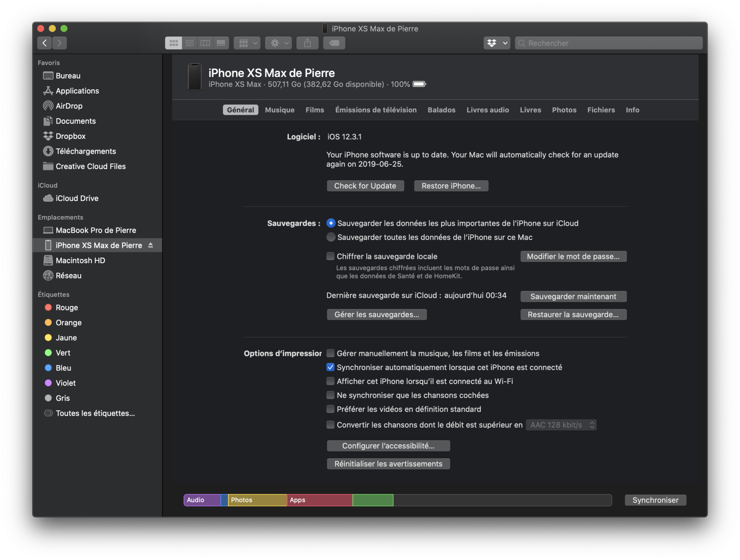Click the Synchroniser button
The image size is (740, 560).
(656, 500)
